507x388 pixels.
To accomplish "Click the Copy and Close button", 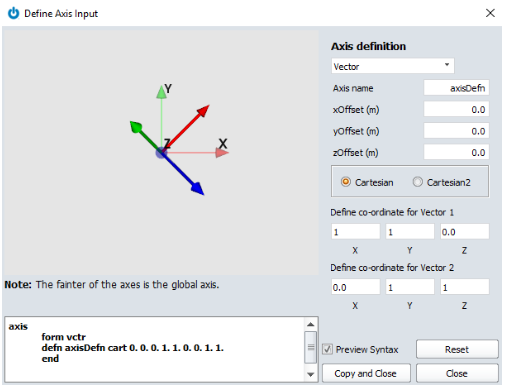I will [366, 373].
